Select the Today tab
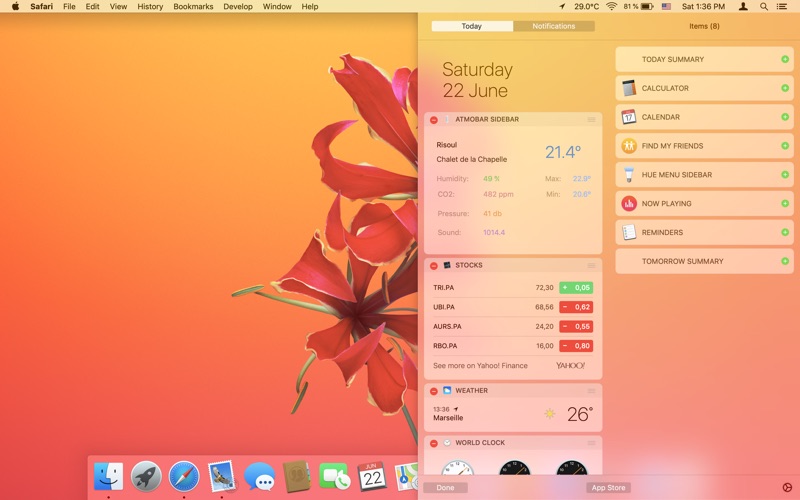The width and height of the screenshot is (800, 500). coord(472,26)
